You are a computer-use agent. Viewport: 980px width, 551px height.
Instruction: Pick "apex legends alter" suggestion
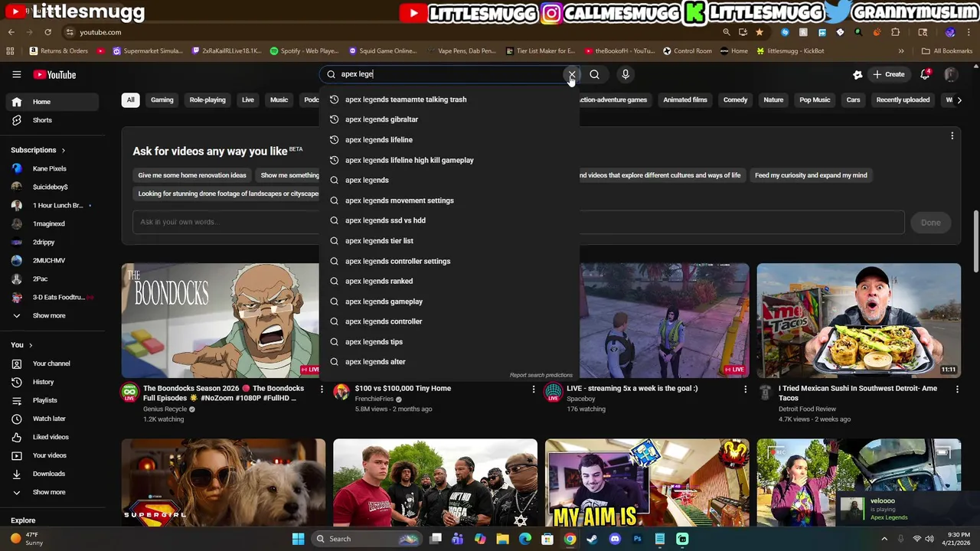click(x=449, y=362)
